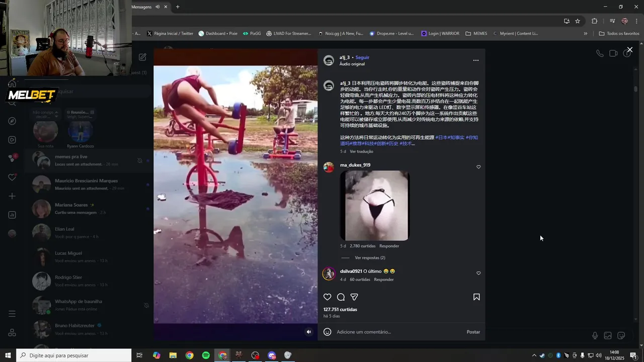The width and height of the screenshot is (644, 362).
Task: Like the ma_dukes_919 comment
Action: pos(478,167)
